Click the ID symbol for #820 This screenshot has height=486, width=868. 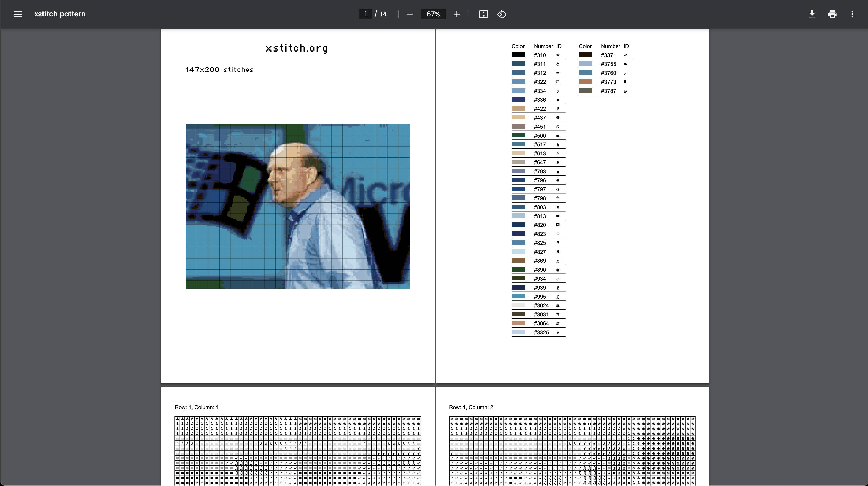tap(558, 225)
